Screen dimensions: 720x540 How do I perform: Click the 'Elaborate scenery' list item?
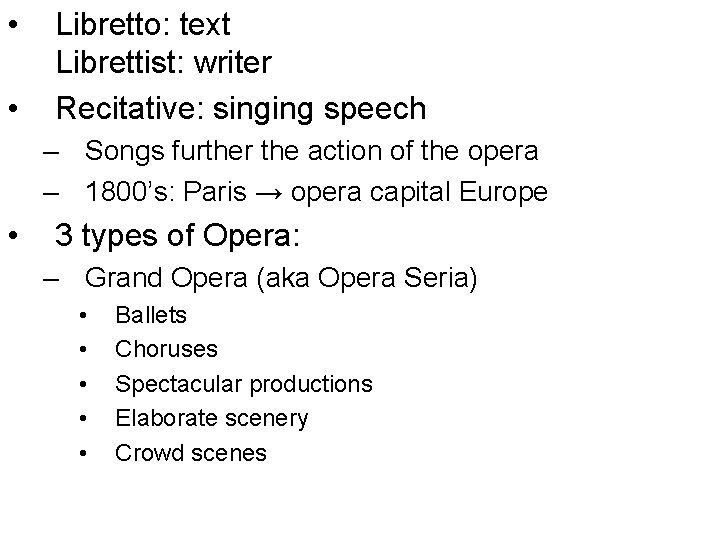tap(212, 418)
